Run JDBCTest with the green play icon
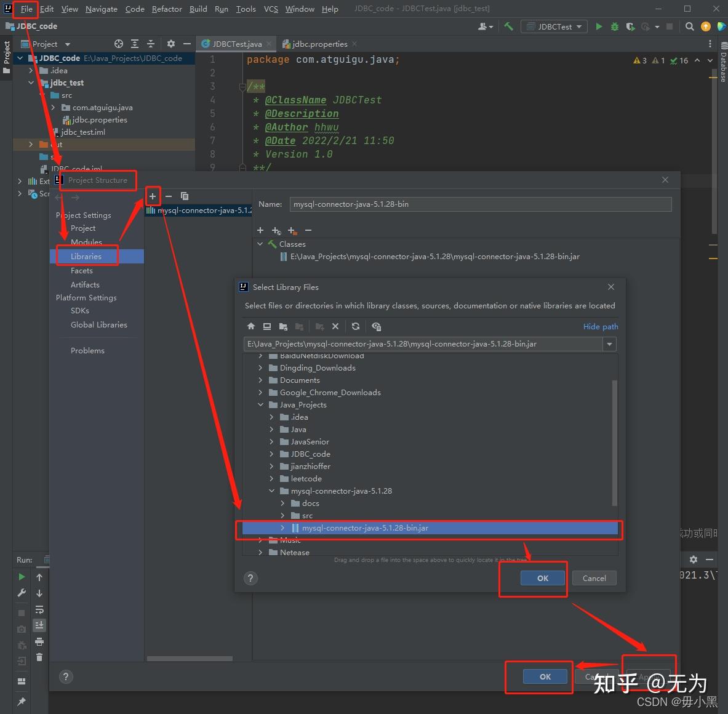This screenshot has height=714, width=728. click(x=598, y=26)
